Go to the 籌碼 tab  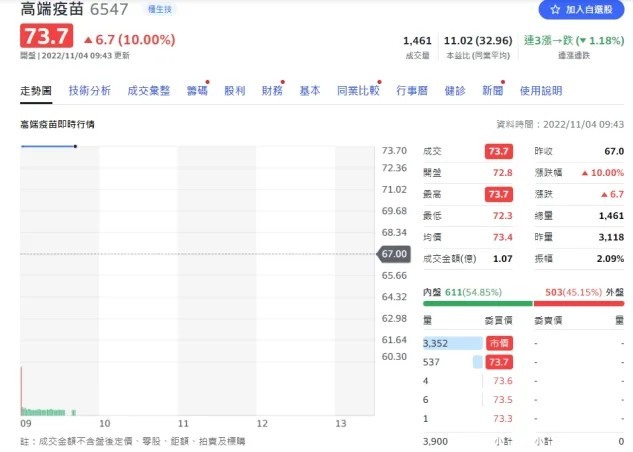(x=197, y=91)
